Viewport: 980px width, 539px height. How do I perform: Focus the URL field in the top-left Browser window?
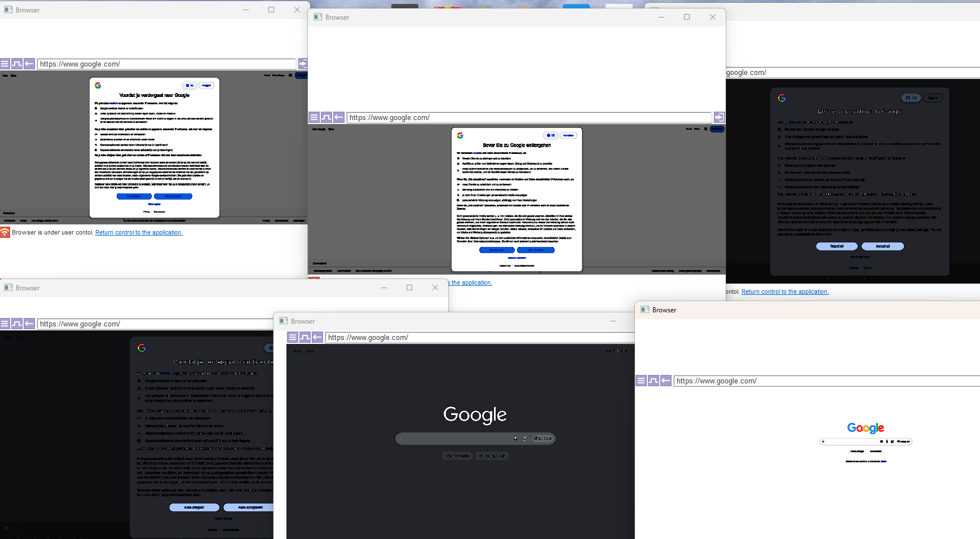click(166, 64)
